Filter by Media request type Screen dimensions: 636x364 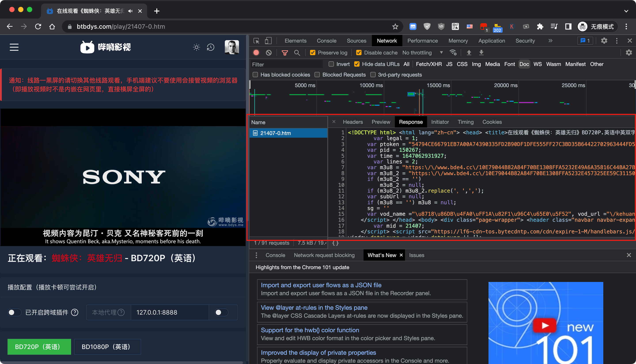pyautogui.click(x=492, y=64)
